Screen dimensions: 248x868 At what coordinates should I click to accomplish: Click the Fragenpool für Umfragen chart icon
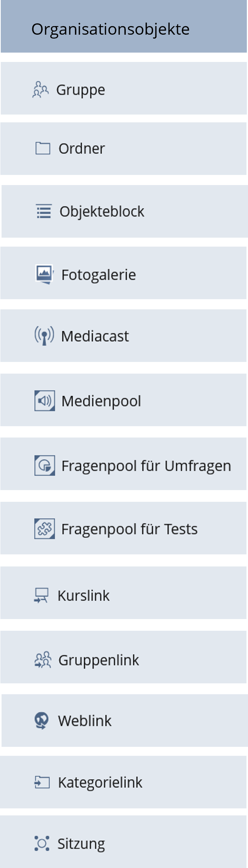45,465
